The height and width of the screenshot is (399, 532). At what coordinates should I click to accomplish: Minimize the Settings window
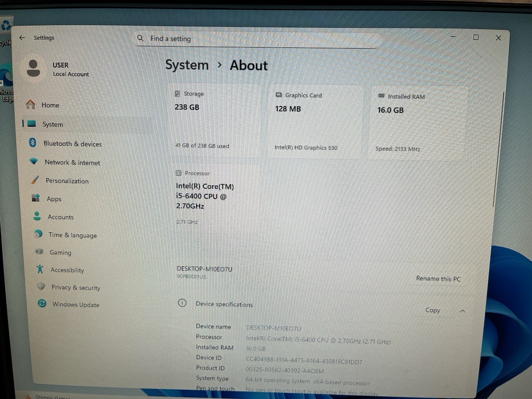click(x=453, y=37)
